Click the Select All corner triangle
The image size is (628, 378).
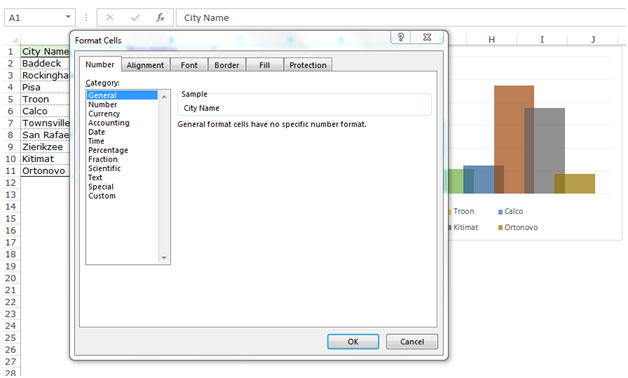click(15, 40)
